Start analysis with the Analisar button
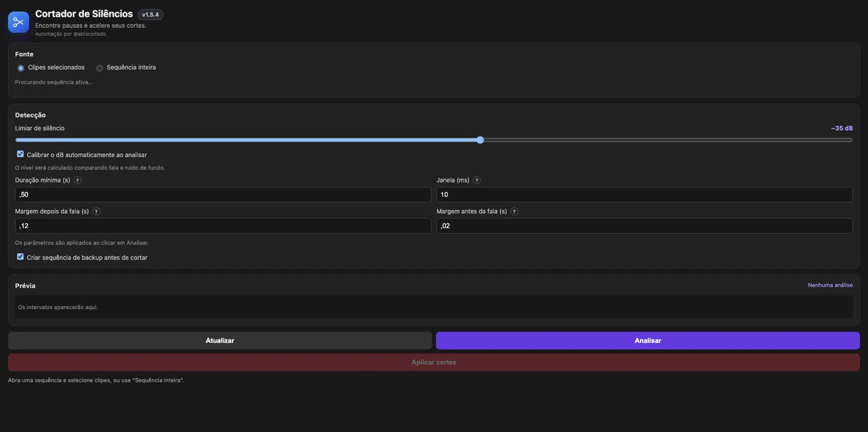The width and height of the screenshot is (868, 432). (x=648, y=341)
